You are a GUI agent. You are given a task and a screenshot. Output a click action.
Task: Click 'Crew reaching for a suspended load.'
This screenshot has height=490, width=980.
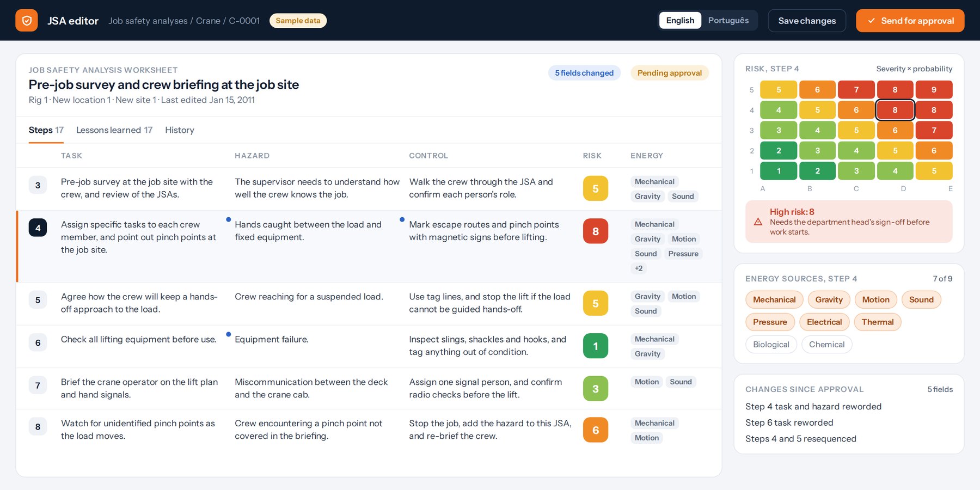coord(309,297)
